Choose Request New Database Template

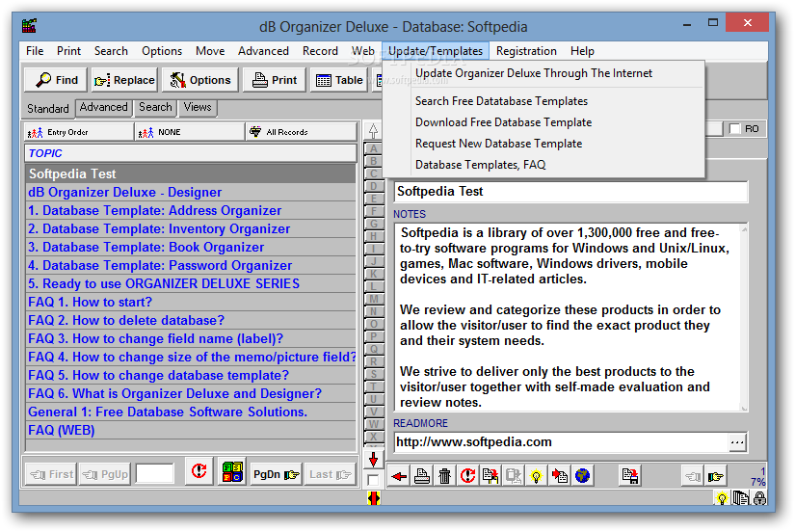coord(498,144)
